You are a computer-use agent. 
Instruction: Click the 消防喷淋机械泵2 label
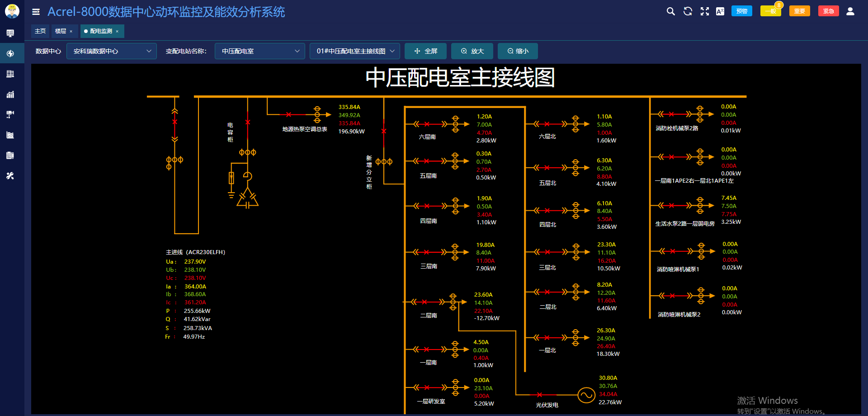pos(679,315)
